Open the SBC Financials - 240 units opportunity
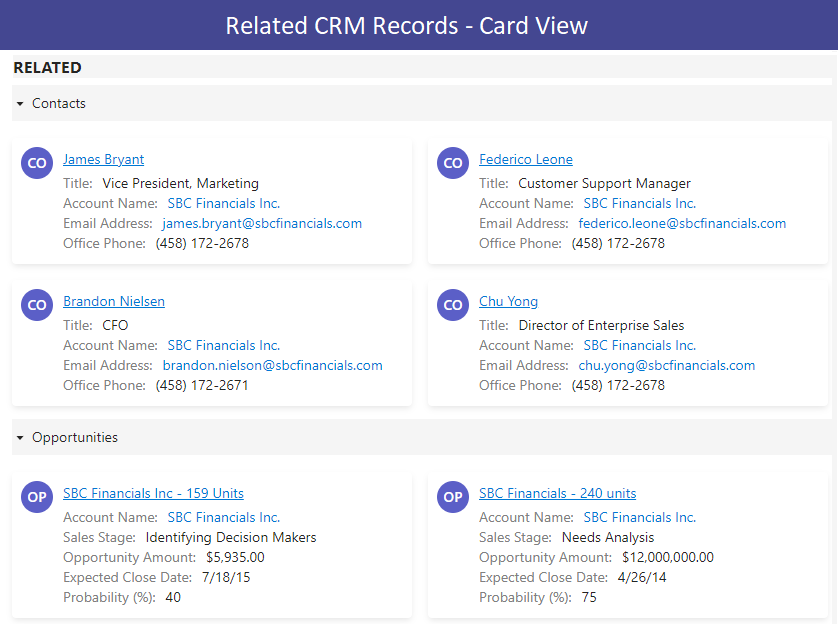838x624 pixels. [557, 493]
